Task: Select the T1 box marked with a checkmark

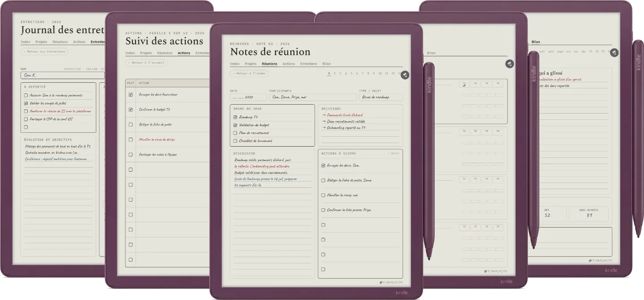Action: coord(464,84)
